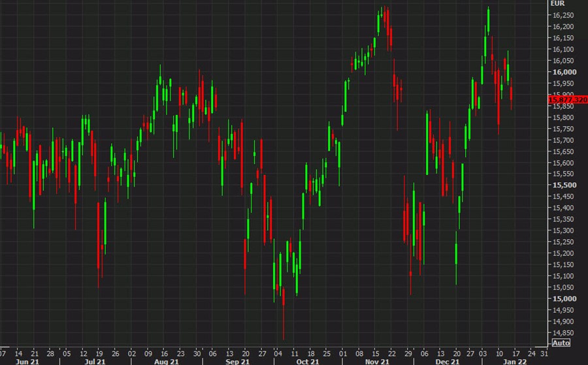Click the Dec 21 month label
This screenshot has width=588, height=365.
pos(448,362)
